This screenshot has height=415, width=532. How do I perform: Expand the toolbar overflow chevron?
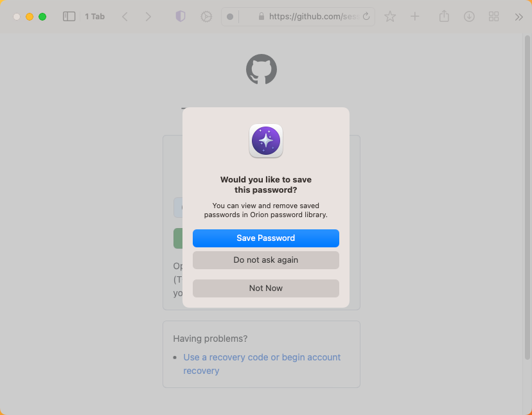coord(519,17)
